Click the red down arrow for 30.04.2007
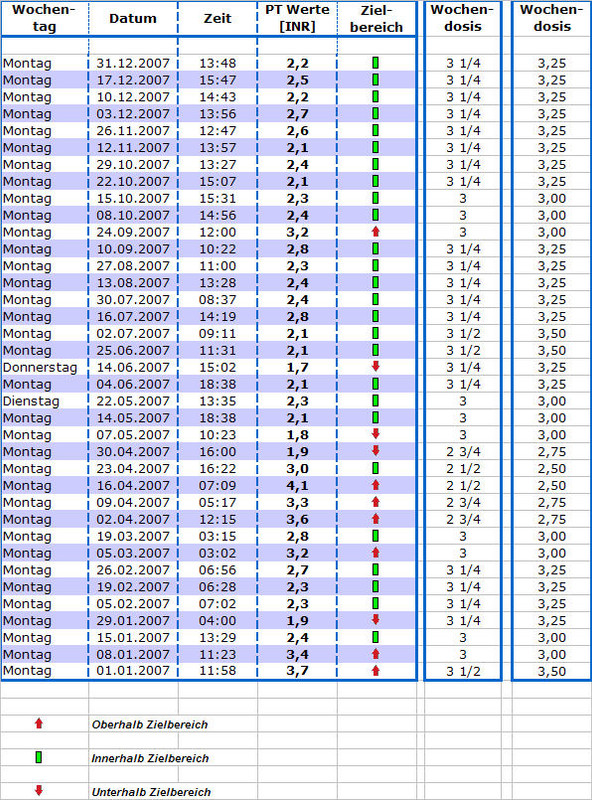The width and height of the screenshot is (592, 800). (x=376, y=451)
